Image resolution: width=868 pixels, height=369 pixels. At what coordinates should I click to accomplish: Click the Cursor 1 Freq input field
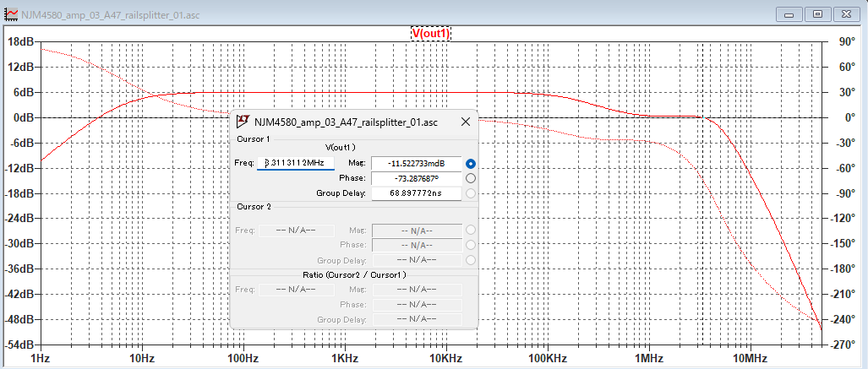pos(296,162)
